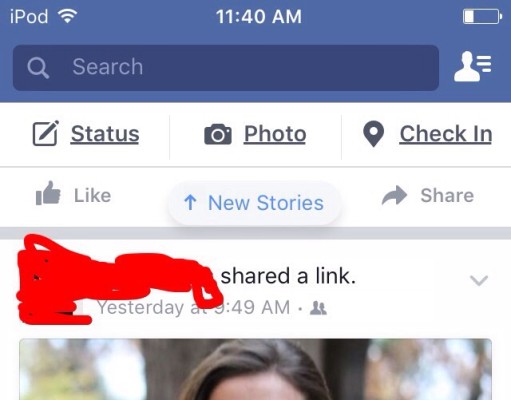Viewport: 511px width, 400px height.
Task: Select the Check In link
Action: (x=446, y=134)
